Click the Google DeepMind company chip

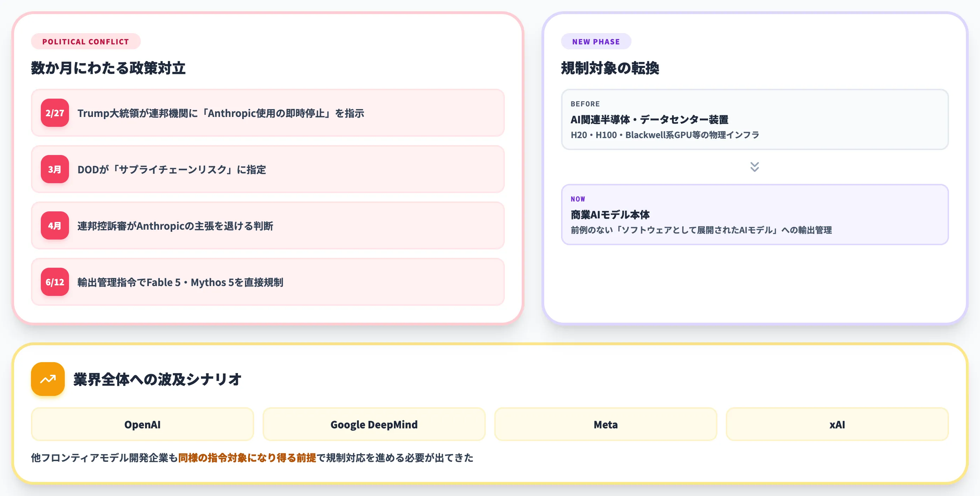click(x=374, y=424)
